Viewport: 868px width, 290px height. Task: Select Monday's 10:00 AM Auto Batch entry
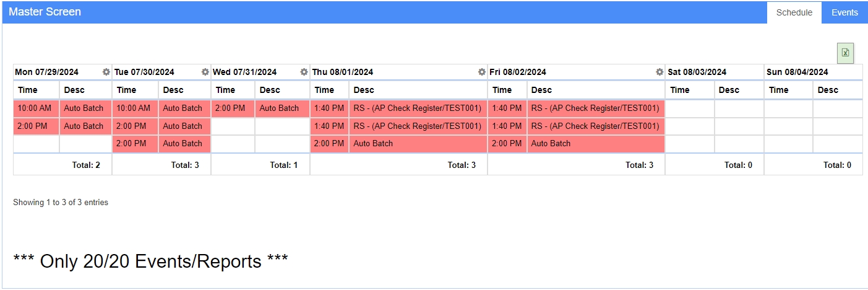[x=62, y=108]
